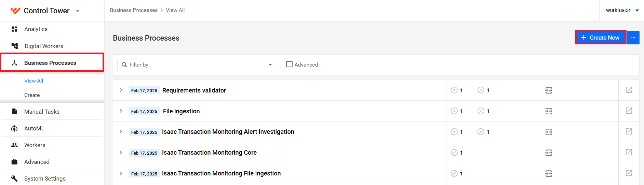This screenshot has width=644, height=185.
Task: Open Manual Tasks menu item
Action: coord(42,112)
